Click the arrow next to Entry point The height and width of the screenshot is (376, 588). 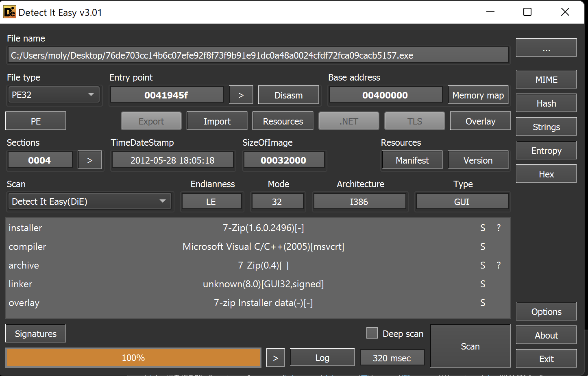click(241, 95)
